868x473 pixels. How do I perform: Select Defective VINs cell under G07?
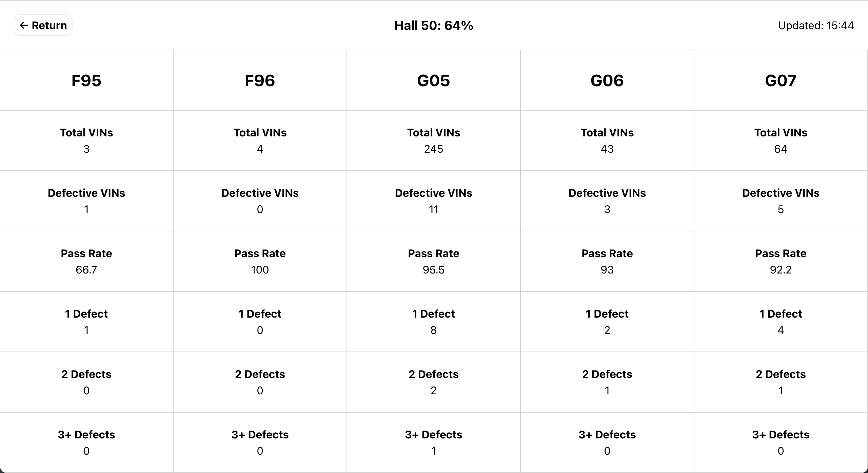click(x=781, y=201)
